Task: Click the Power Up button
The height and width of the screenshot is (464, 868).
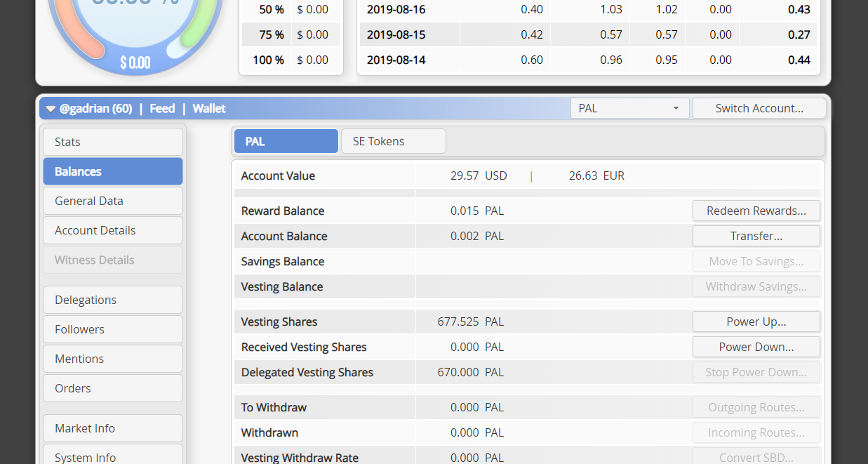Action: coord(756,322)
